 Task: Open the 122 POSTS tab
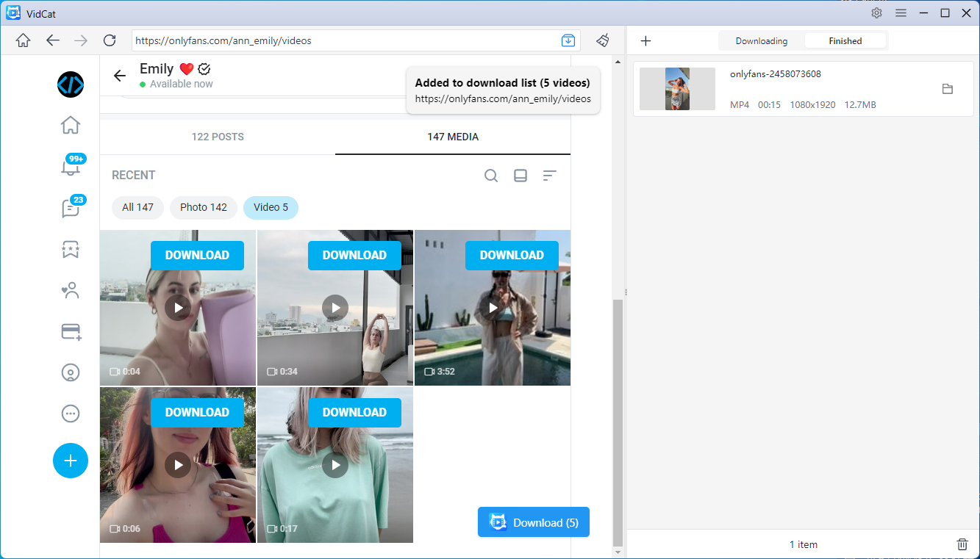coord(218,137)
